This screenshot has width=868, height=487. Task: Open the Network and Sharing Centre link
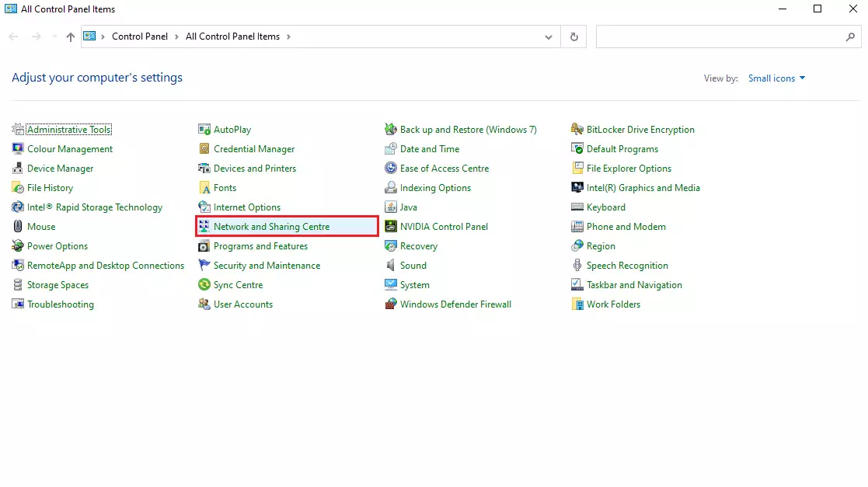pyautogui.click(x=271, y=227)
